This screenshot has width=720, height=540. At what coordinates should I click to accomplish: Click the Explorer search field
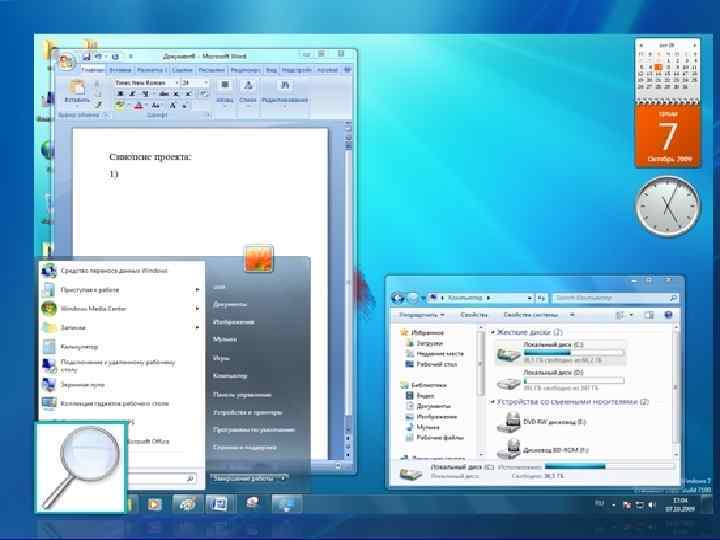pyautogui.click(x=615, y=298)
